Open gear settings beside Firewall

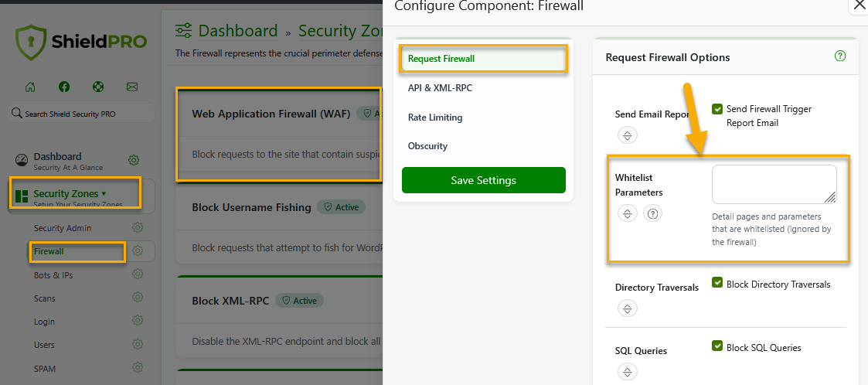138,251
